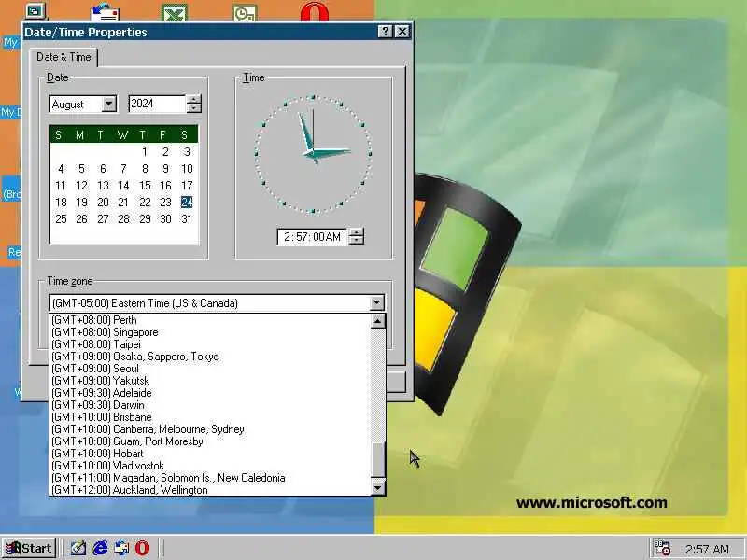This screenshot has width=747, height=560.
Task: Pick (GMT+10:00) Vladivostok from the list
Action: 209,466
